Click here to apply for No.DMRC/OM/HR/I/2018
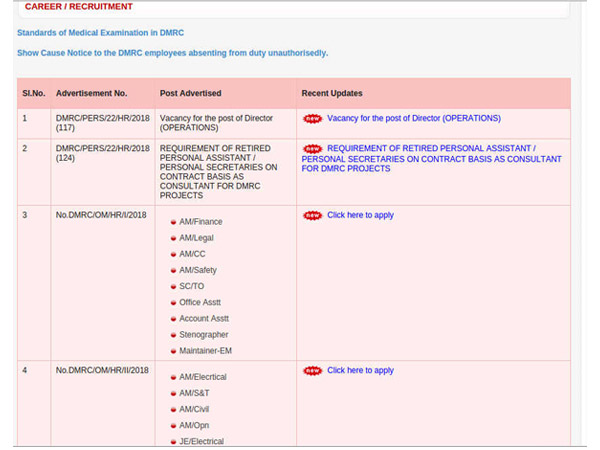Image resolution: width=600 pixels, height=450 pixels. 360,215
